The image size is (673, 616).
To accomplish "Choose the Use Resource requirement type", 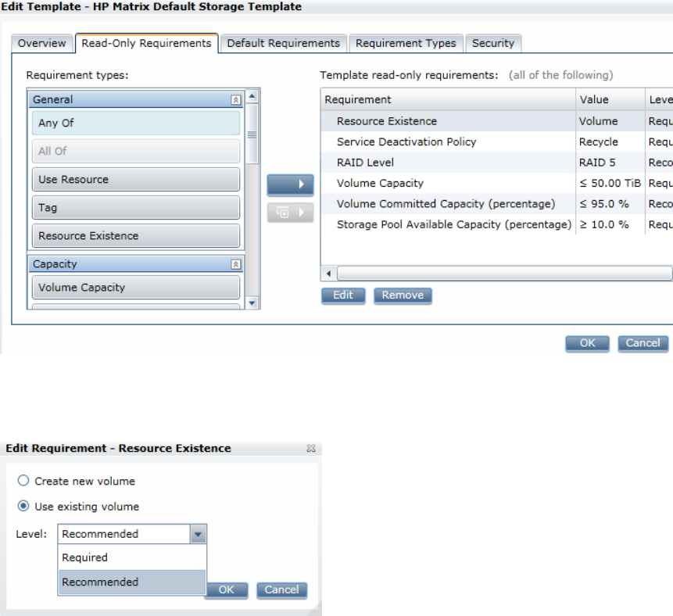I will tap(136, 180).
